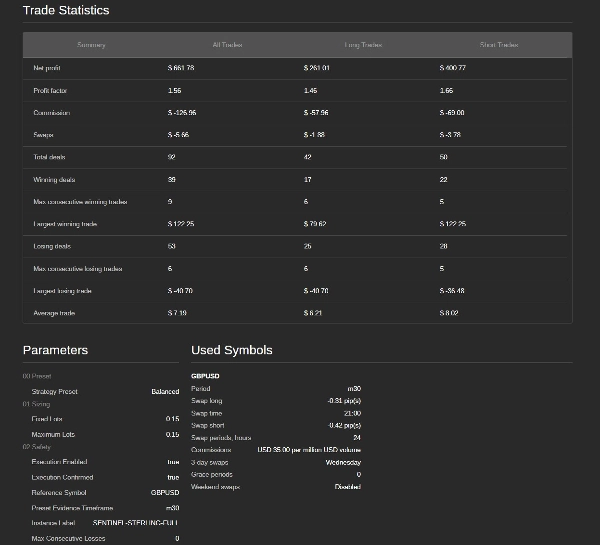Click the Winning deals row label

coord(54,179)
